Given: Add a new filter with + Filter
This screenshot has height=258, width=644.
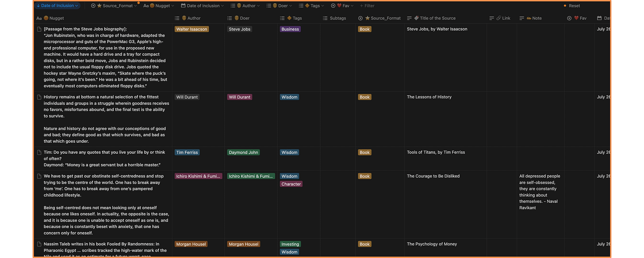Looking at the screenshot, I should click(367, 6).
